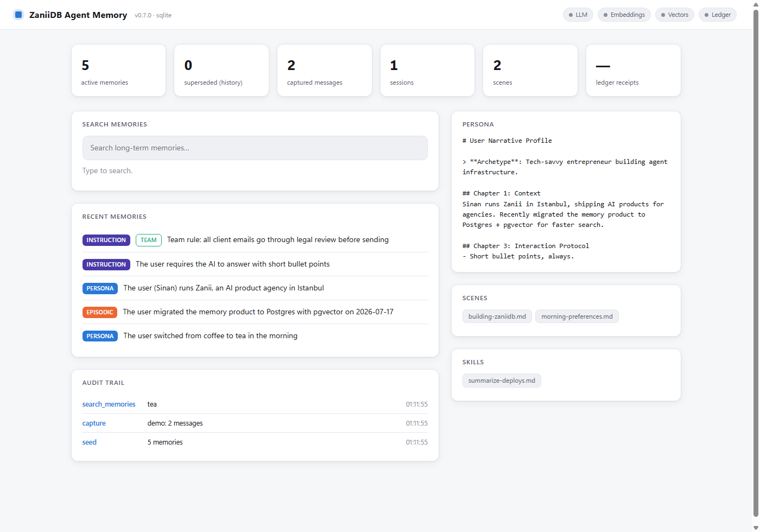Select the coffee to tea memory text
Screen dimensions: 760x532
click(211, 335)
